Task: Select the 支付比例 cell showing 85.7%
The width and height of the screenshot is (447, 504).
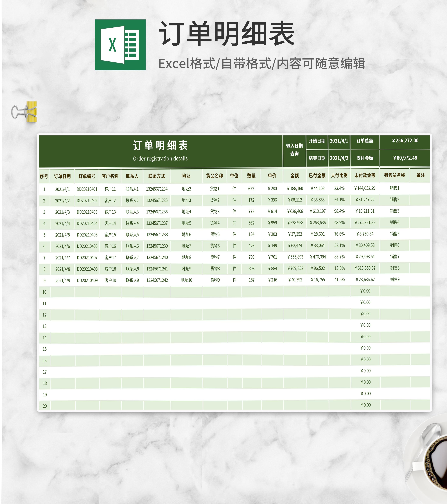Action: coord(339,257)
